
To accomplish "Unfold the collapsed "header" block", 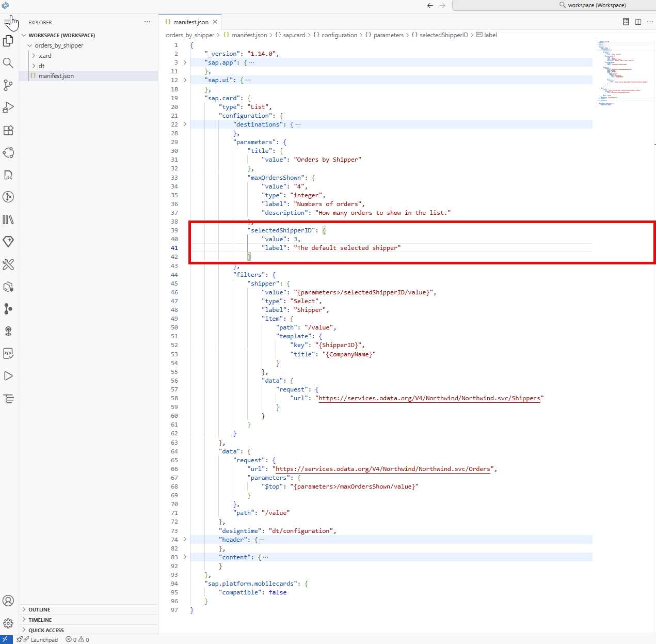I will 185,539.
